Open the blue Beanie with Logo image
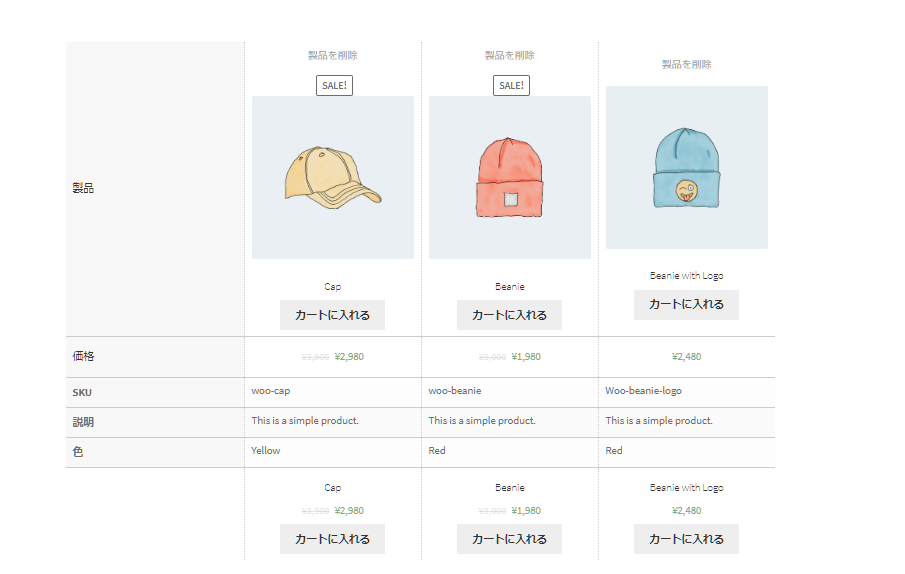The height and width of the screenshot is (574, 905). tap(687, 168)
